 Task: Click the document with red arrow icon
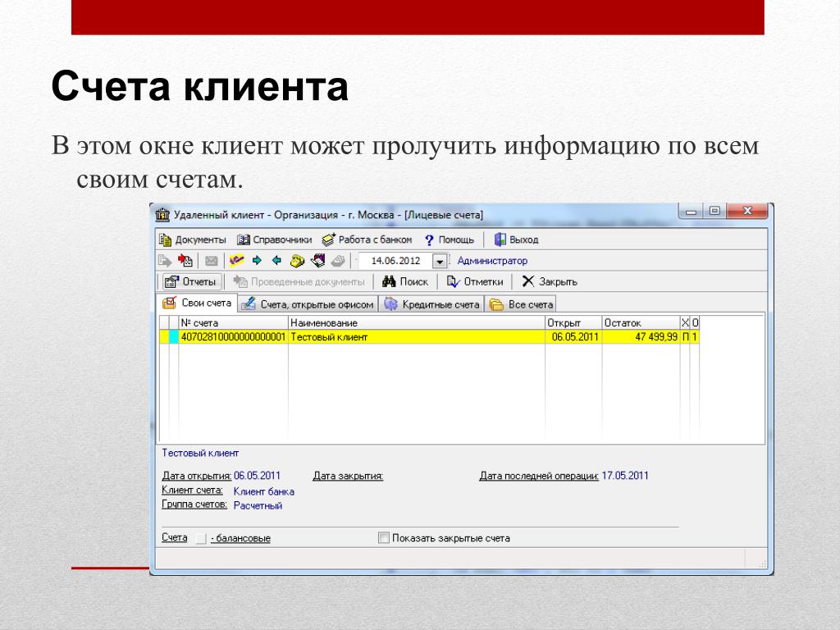[185, 261]
